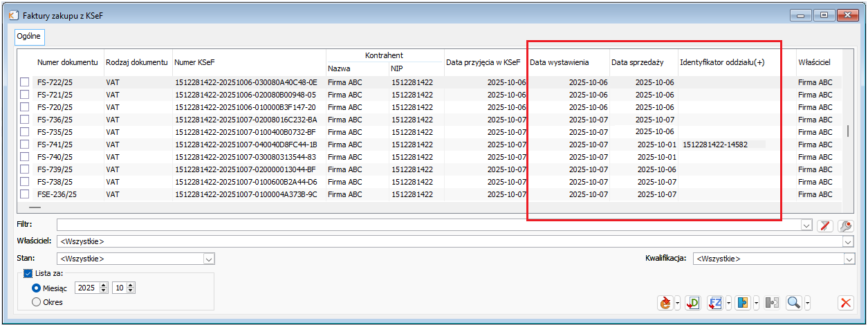Click the Kontrahent 'NIP' sub-header
868x325 pixels.
pos(416,68)
